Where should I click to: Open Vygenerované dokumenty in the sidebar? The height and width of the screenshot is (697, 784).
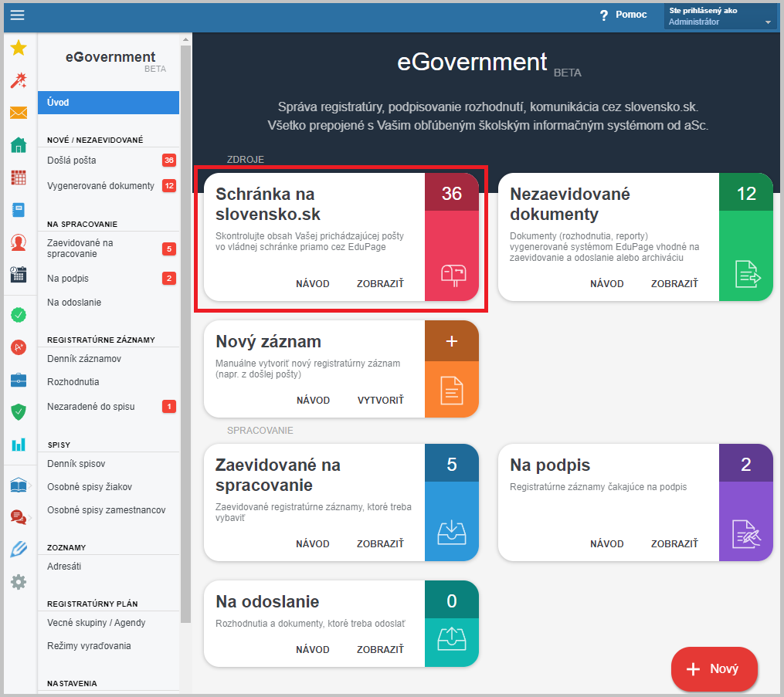pyautogui.click(x=108, y=186)
